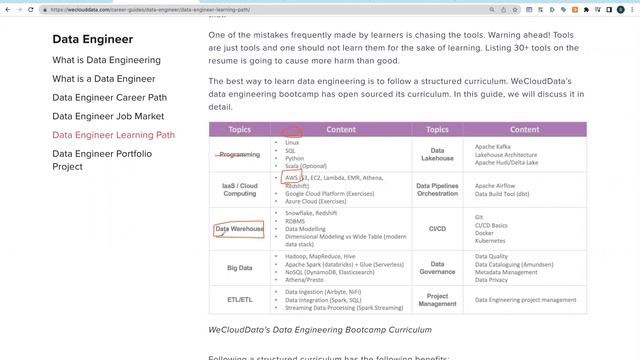Open the Chrome three-dot menu

pos(632,9)
